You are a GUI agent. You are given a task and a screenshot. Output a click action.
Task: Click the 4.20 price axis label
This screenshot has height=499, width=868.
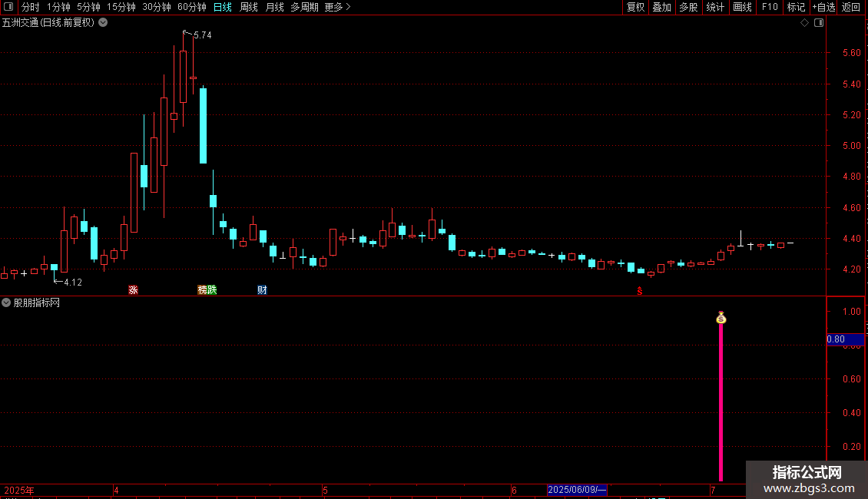(851, 269)
